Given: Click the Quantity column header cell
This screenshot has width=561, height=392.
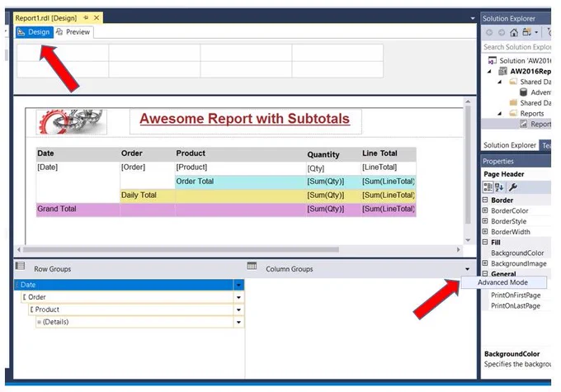Looking at the screenshot, I should (333, 154).
